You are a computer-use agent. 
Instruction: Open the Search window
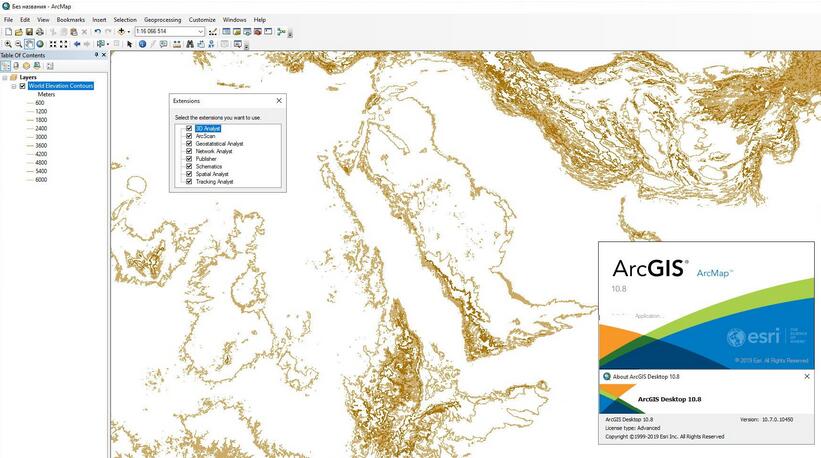pyautogui.click(x=247, y=32)
